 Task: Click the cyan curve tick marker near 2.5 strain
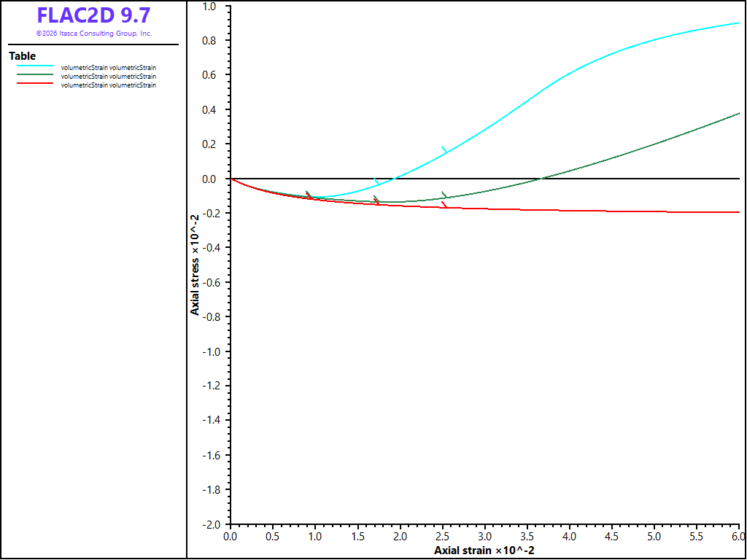point(444,150)
